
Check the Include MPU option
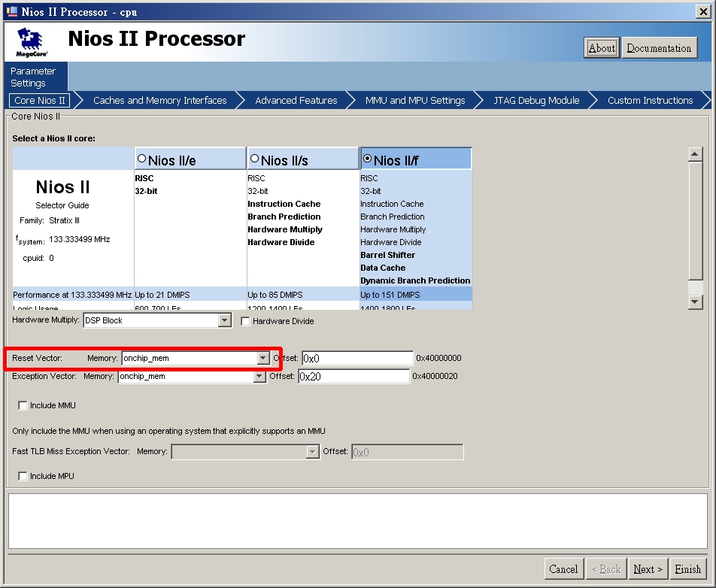pyautogui.click(x=23, y=477)
